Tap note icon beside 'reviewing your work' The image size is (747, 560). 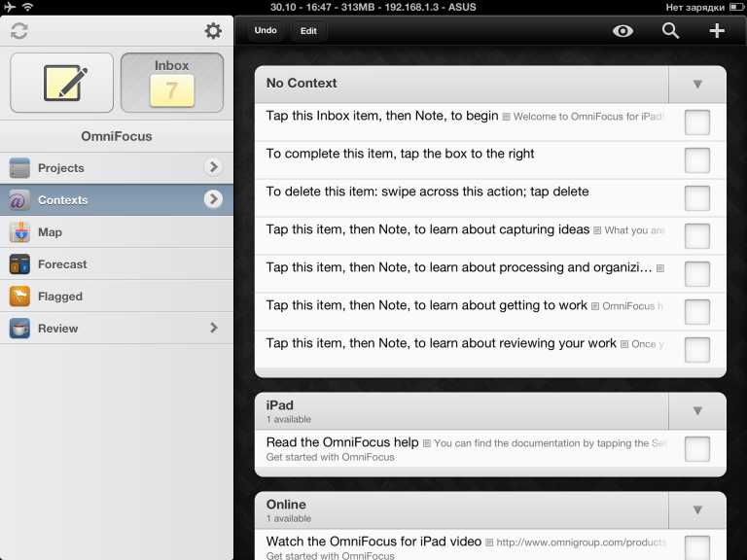click(x=624, y=344)
